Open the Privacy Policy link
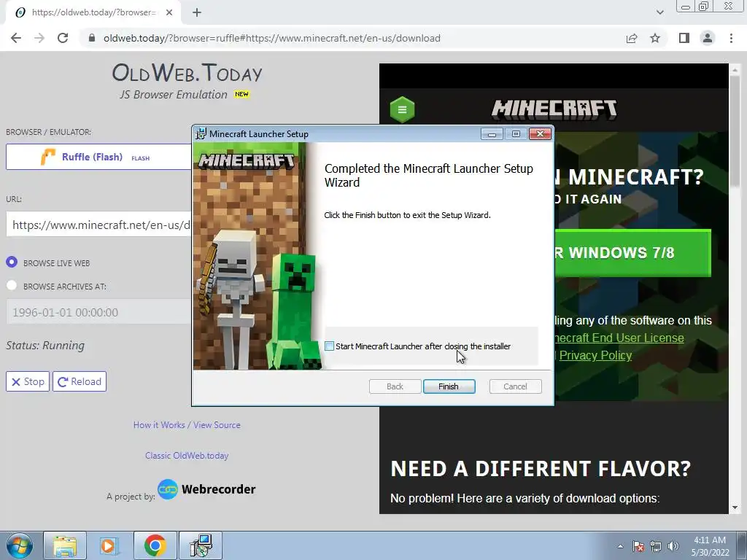Screen dimensions: 747x560 point(595,355)
